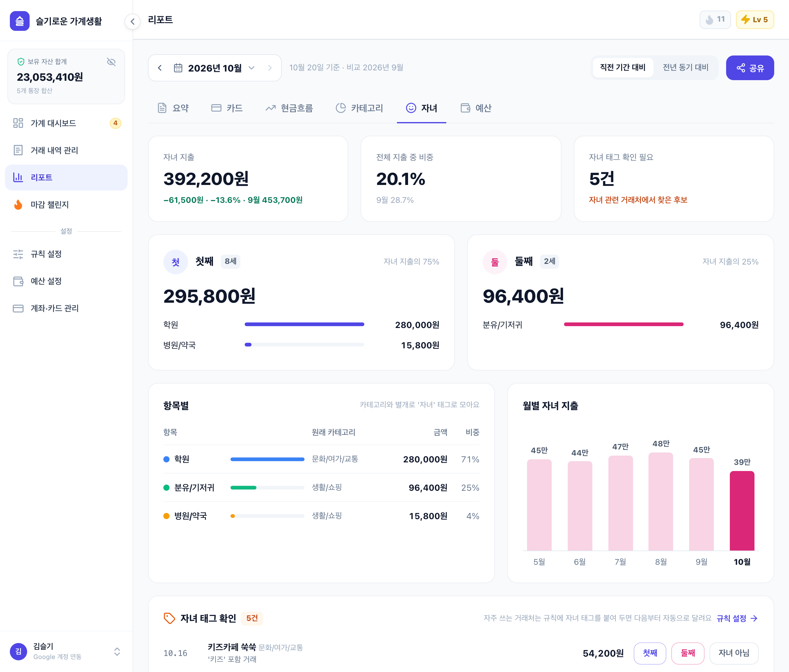Viewport: 789px width, 672px height.
Task: Open the 가계 대시보드 menu item
Action: coord(66,123)
